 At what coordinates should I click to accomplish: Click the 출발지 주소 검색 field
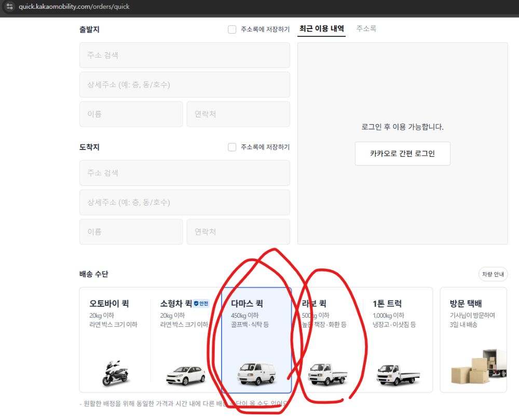185,55
